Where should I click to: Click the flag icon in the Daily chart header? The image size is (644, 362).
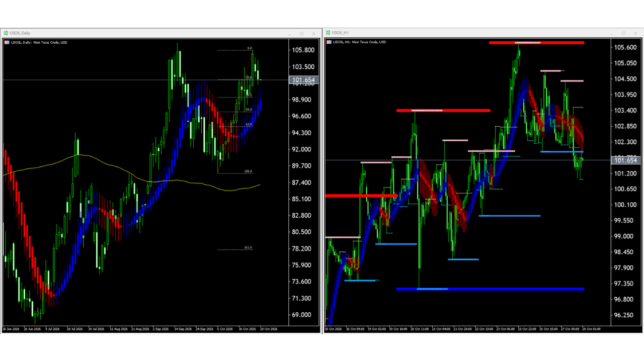point(7,42)
